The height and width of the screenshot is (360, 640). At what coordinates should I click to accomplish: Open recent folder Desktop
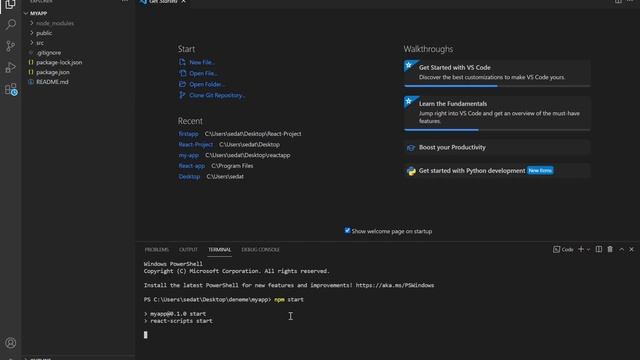(189, 176)
